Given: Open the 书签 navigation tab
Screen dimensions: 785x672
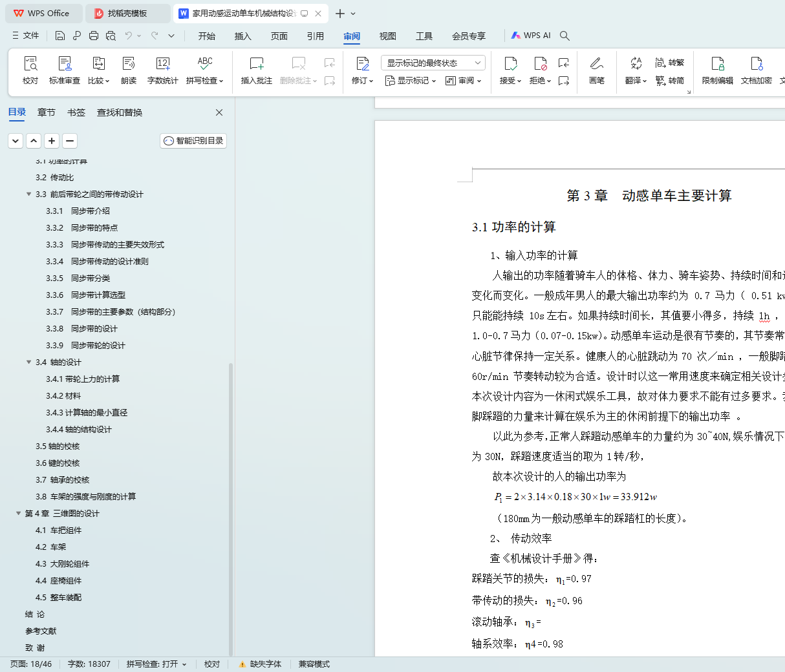Looking at the screenshot, I should pos(76,112).
